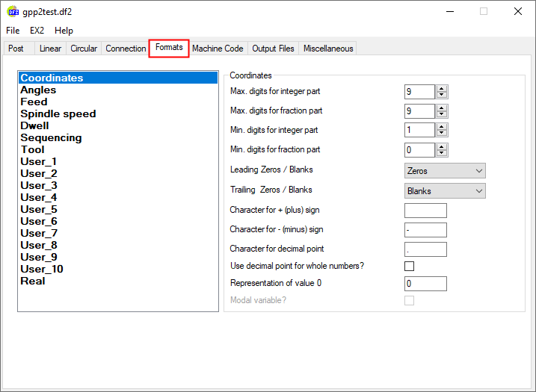Image resolution: width=536 pixels, height=392 pixels.
Task: Choose Spindle speed from the list
Action: (x=58, y=113)
